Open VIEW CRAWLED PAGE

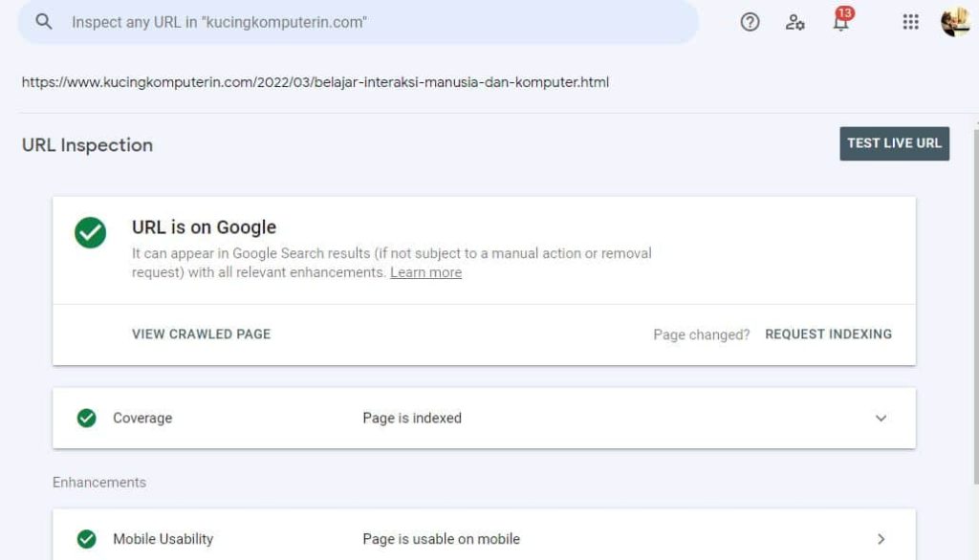[201, 334]
